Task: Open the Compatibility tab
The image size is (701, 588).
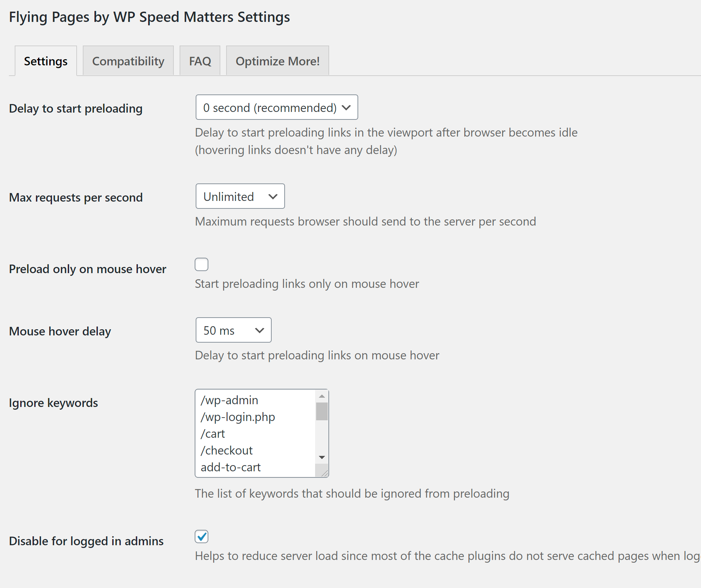Action: (x=128, y=61)
